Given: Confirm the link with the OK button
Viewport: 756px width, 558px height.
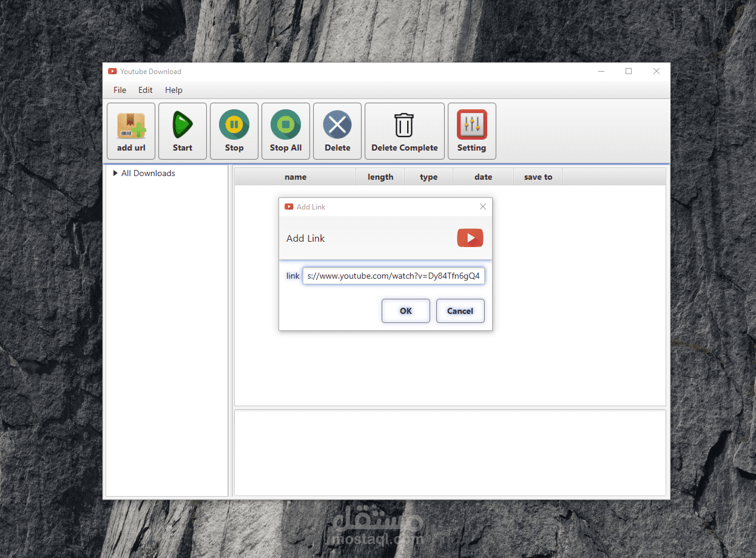Looking at the screenshot, I should 406,311.
